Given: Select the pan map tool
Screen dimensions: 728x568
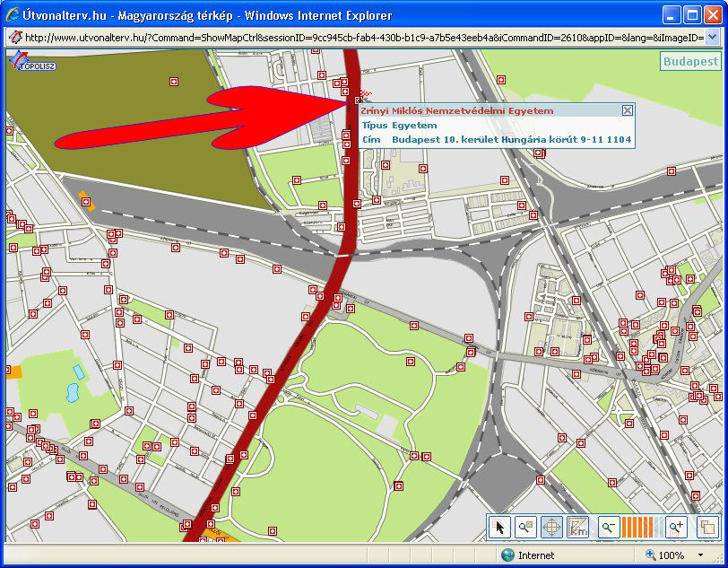Looking at the screenshot, I should [552, 528].
